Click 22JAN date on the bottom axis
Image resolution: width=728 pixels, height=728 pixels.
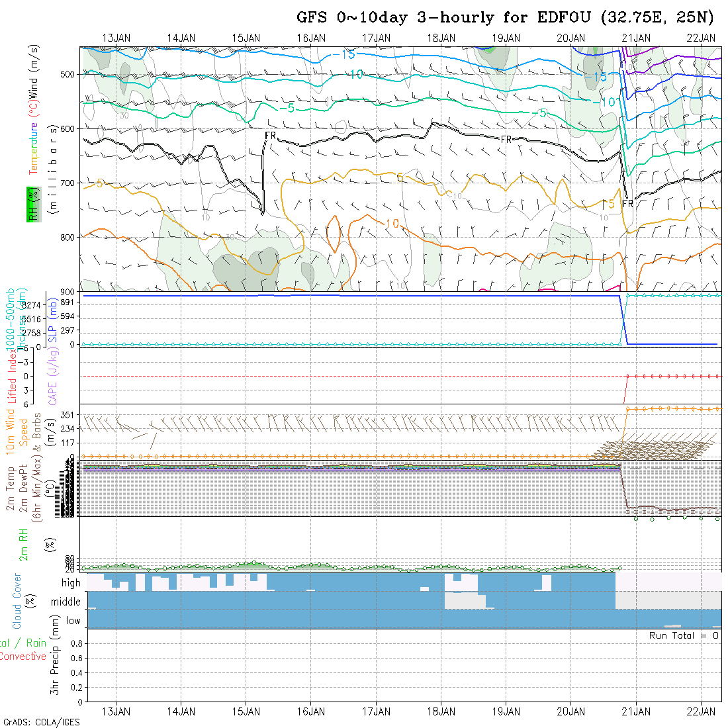tap(701, 711)
